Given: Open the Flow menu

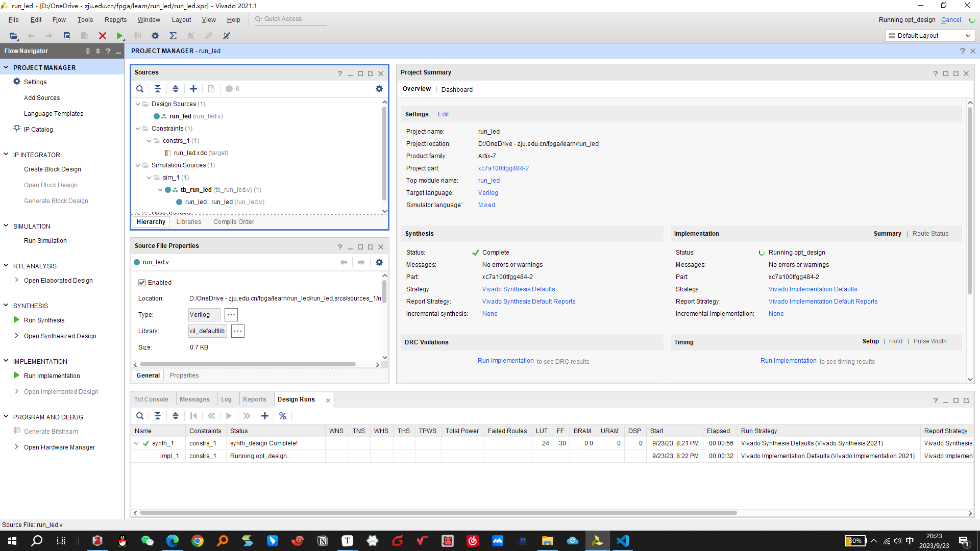Looking at the screenshot, I should [59, 20].
